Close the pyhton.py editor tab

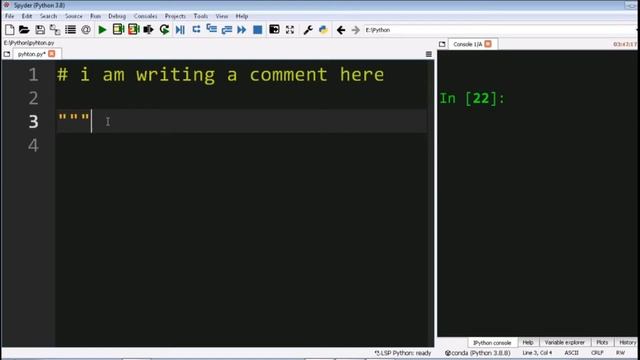52,53
